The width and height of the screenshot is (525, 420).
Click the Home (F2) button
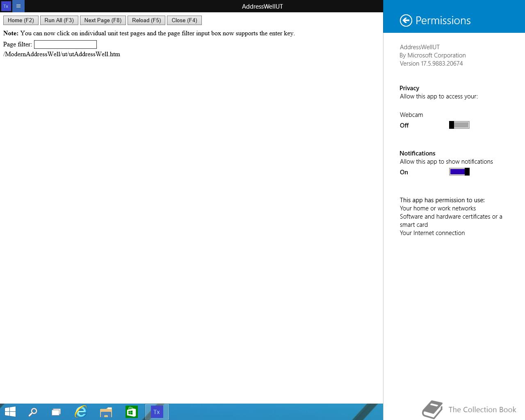click(x=21, y=20)
